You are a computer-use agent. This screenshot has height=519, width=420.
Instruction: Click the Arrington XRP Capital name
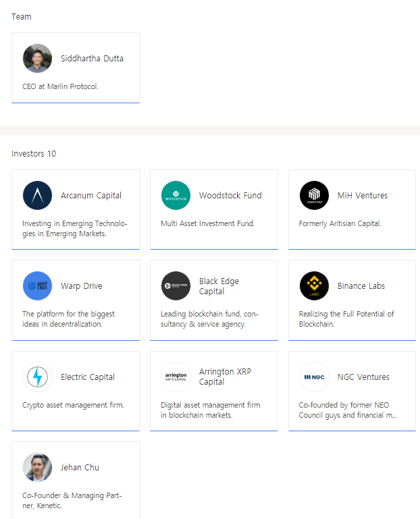coord(226,377)
